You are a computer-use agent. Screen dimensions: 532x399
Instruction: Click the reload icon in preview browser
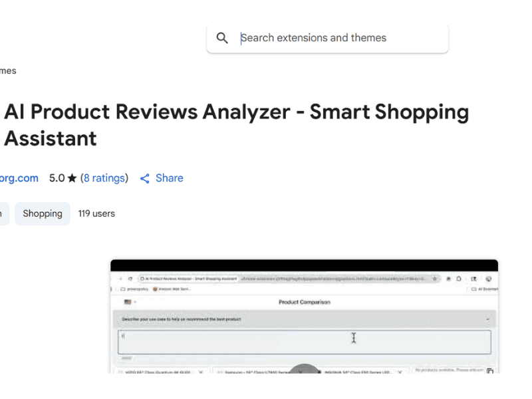tap(130, 279)
